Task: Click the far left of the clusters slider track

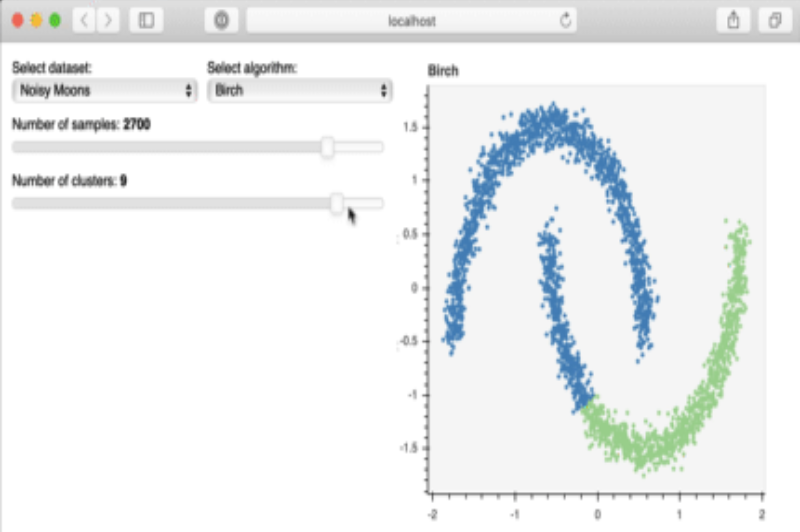Action: (x=16, y=203)
